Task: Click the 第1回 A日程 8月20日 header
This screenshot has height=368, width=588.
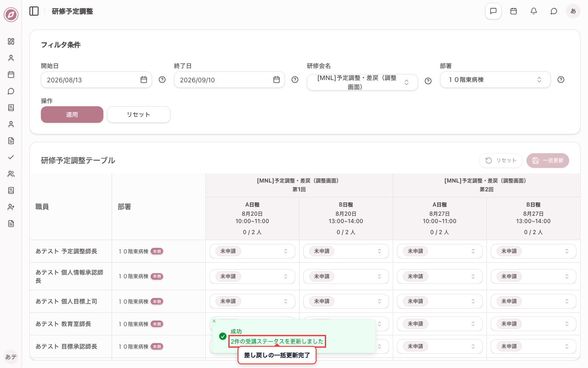Action: pyautogui.click(x=252, y=218)
